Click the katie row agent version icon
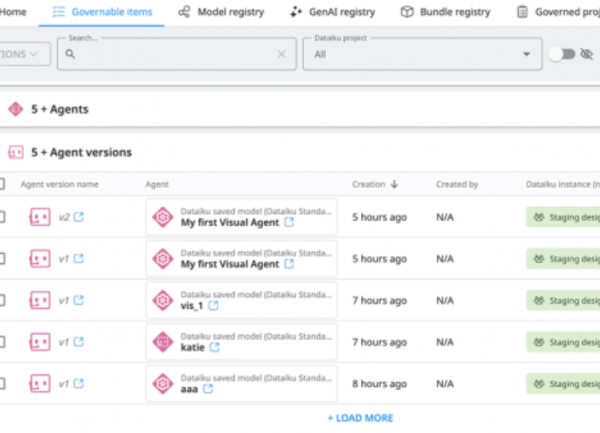Screen dimensions: 600x433 pyautogui.click(x=40, y=342)
